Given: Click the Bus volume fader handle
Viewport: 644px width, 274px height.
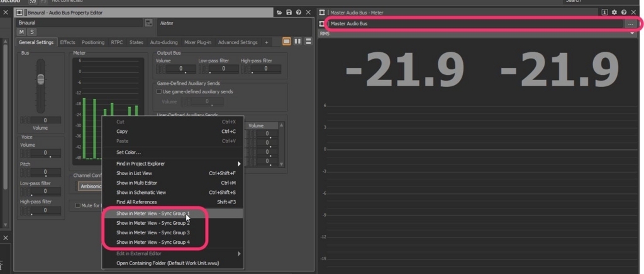Looking at the screenshot, I should pyautogui.click(x=41, y=79).
